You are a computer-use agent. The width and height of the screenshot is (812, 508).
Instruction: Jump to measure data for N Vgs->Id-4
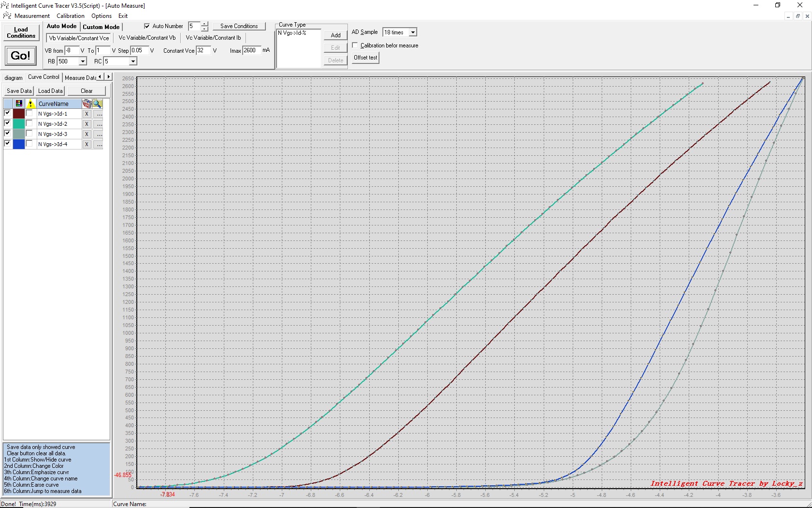(x=98, y=145)
